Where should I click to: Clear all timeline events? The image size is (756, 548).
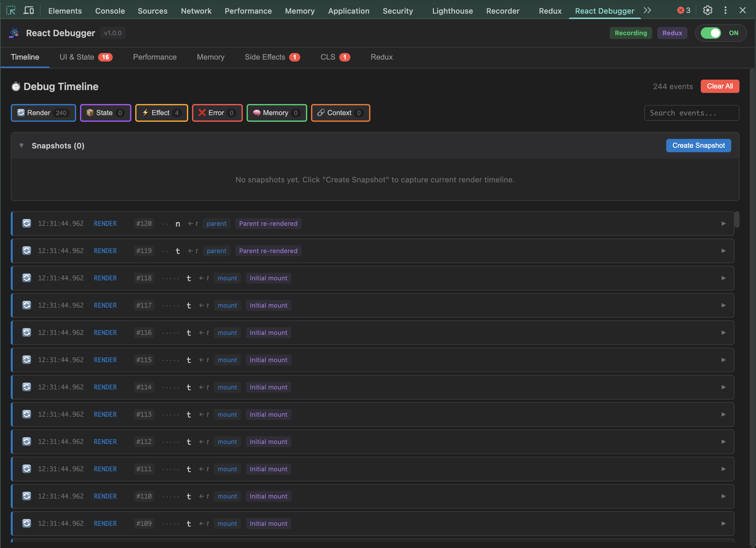[x=720, y=86]
